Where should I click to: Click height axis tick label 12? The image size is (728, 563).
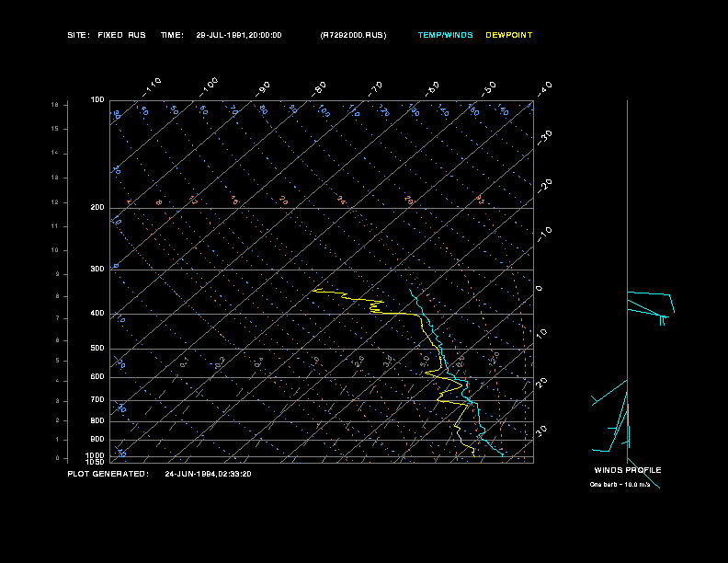click(55, 202)
